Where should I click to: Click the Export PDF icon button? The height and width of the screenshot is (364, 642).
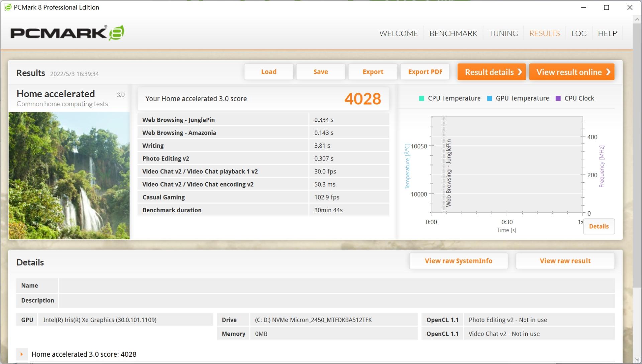pyautogui.click(x=425, y=72)
